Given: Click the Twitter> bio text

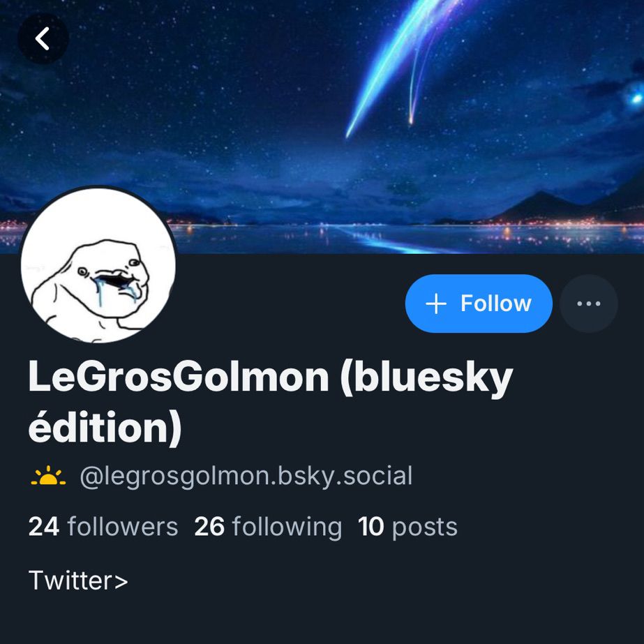Looking at the screenshot, I should [x=78, y=581].
